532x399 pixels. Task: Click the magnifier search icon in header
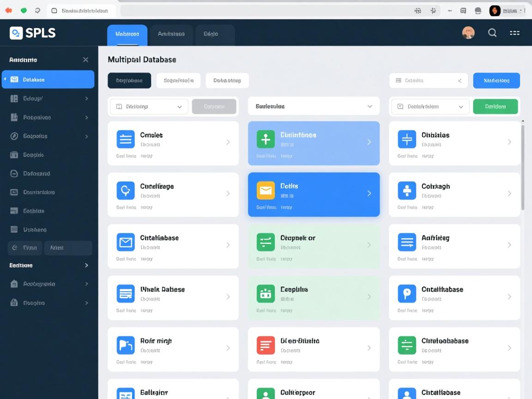click(492, 33)
